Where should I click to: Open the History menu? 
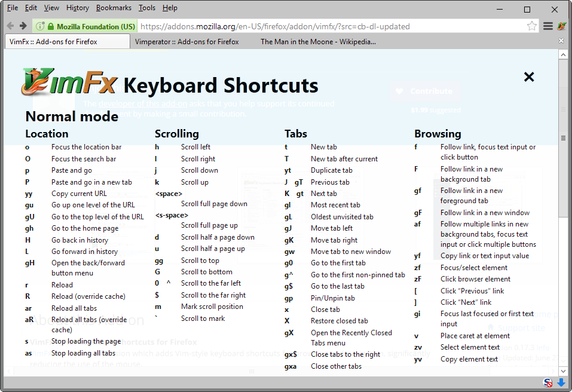click(77, 8)
